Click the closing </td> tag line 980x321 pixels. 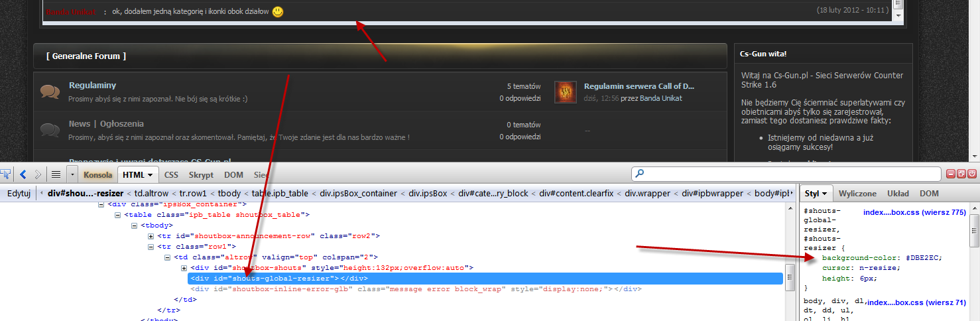point(184,300)
